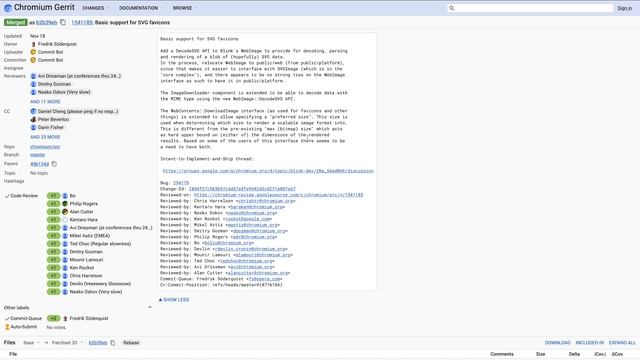
Task: Click the Rebase button
Action: click(131, 343)
